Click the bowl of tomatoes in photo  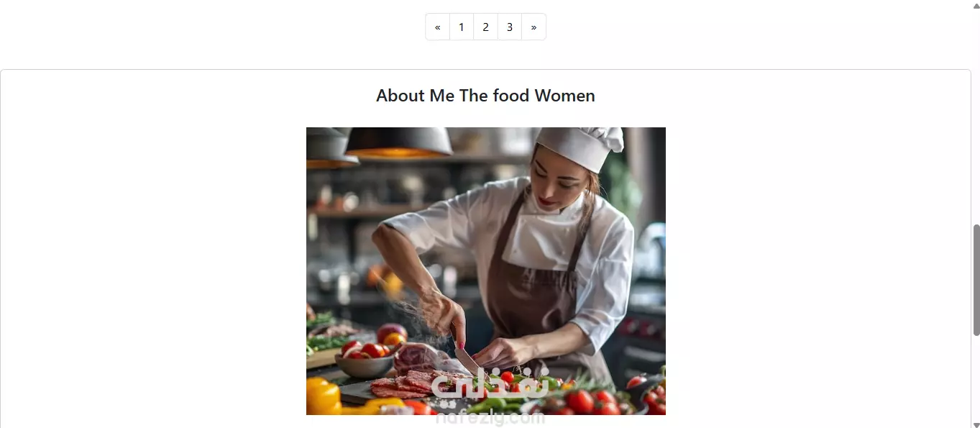(365, 359)
